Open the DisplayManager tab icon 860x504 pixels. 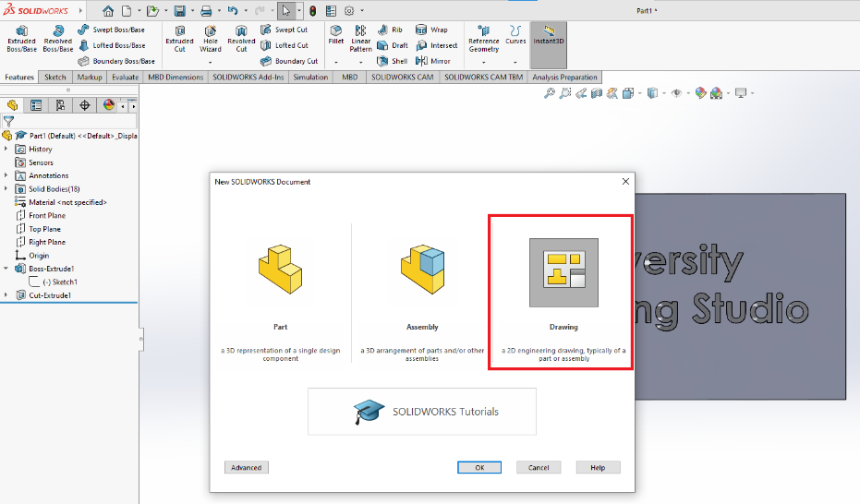(x=108, y=105)
